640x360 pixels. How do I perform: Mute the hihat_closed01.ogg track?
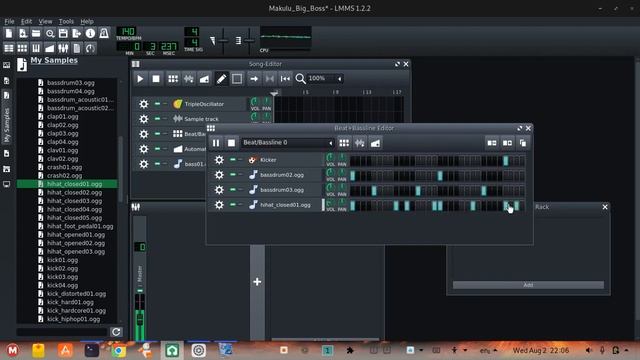tap(232, 204)
